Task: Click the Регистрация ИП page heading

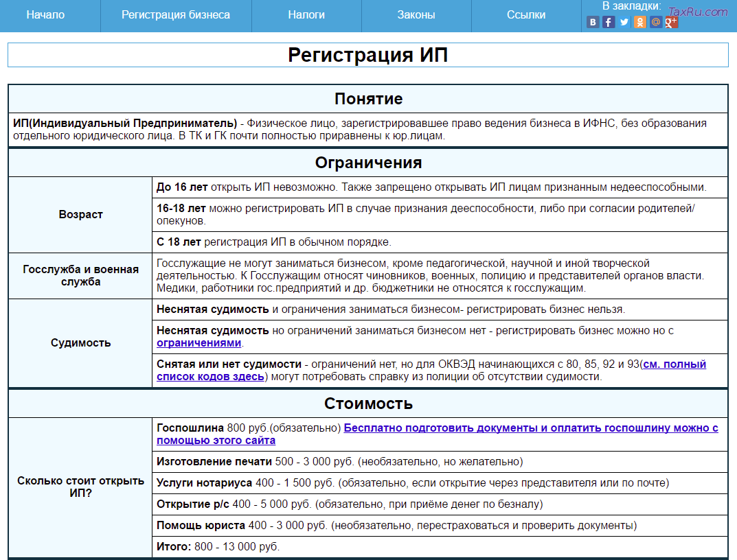Action: [x=368, y=55]
